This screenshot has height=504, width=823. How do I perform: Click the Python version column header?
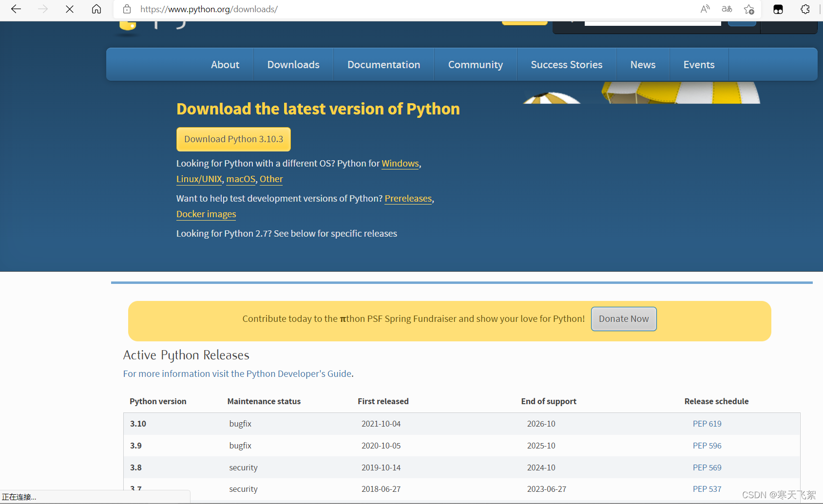pos(158,401)
